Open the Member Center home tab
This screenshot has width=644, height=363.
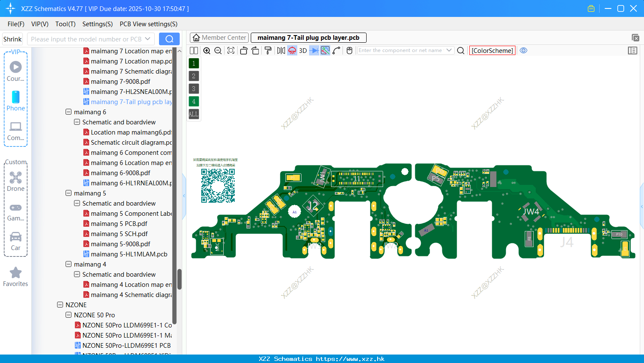[x=219, y=38]
